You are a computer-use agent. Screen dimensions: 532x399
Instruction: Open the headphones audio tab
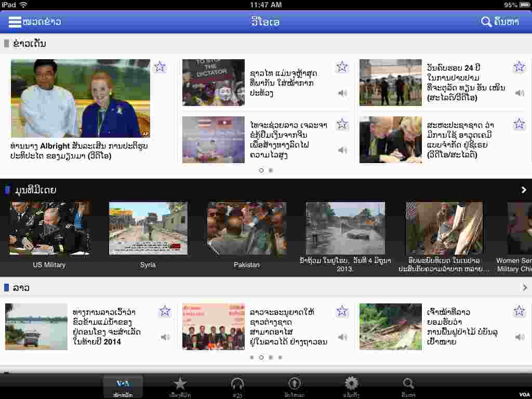point(237,387)
